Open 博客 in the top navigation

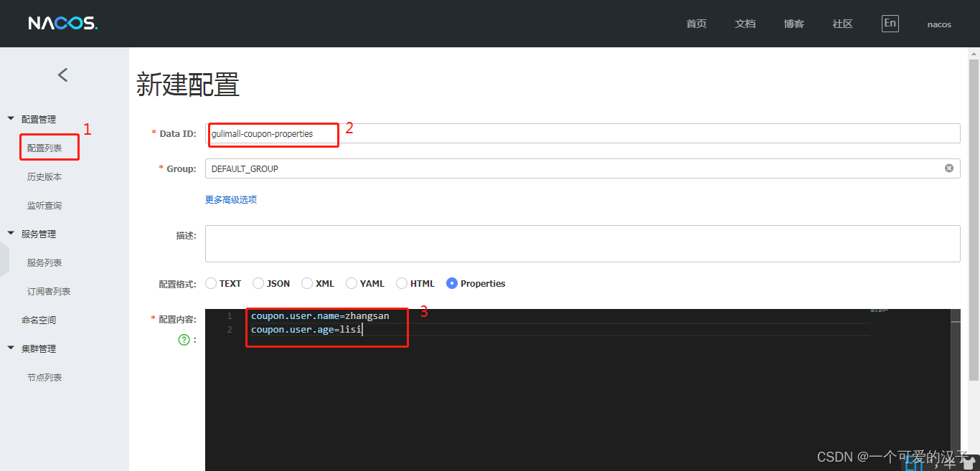794,24
